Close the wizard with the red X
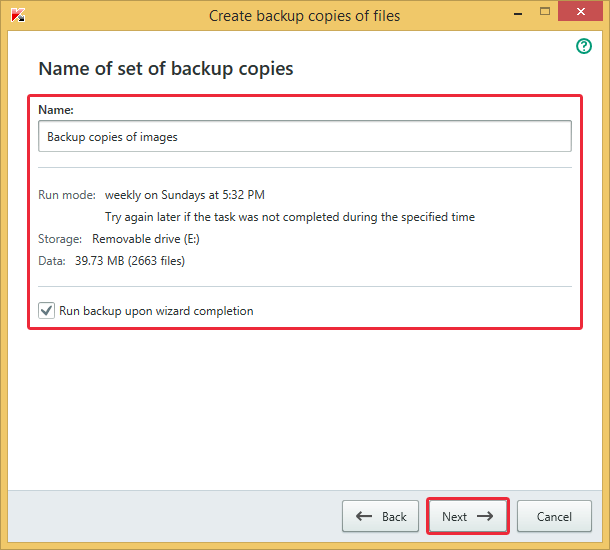The height and width of the screenshot is (550, 610). tap(580, 11)
